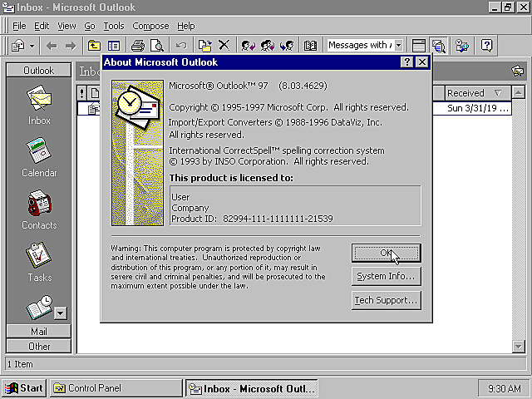Image resolution: width=532 pixels, height=399 pixels.
Task: Toggle the AutoPreview toolbar icon
Action: (438, 46)
